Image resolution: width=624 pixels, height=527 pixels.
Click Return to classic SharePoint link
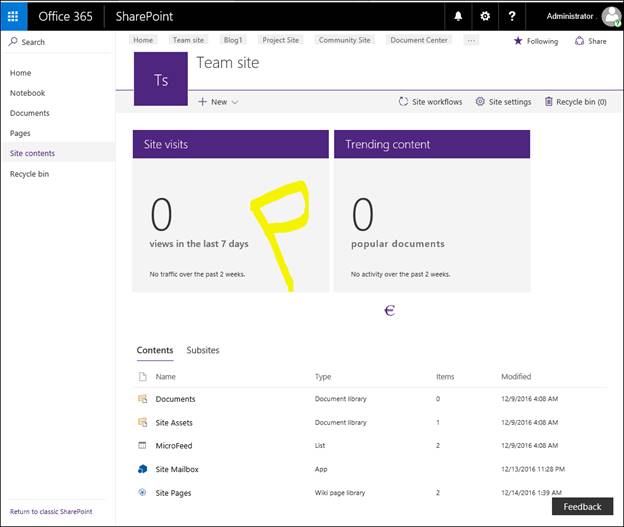[51, 511]
